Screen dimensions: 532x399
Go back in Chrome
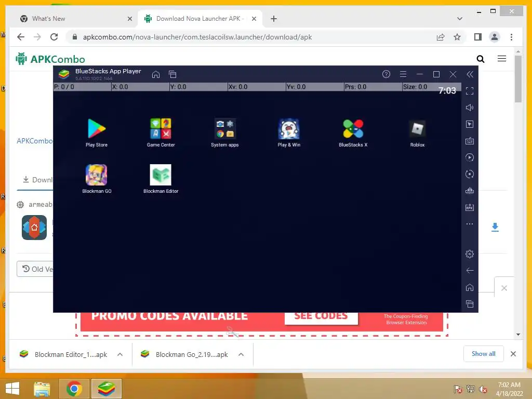21,37
